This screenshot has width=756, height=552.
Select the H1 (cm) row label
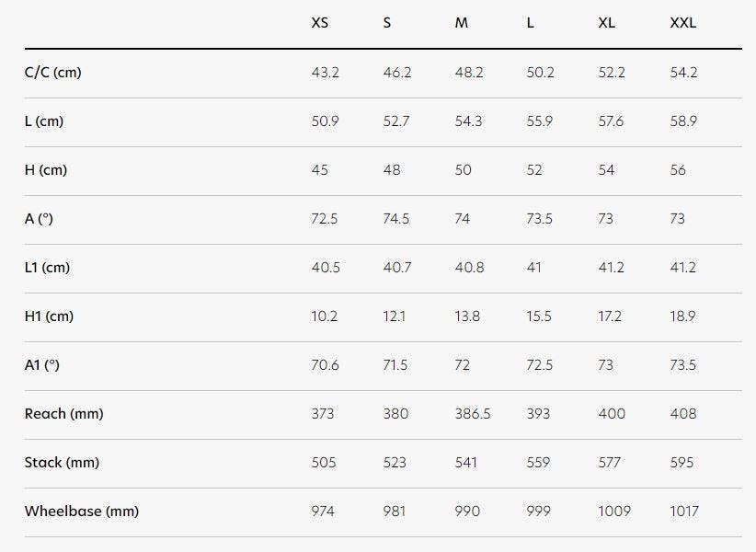pos(50,316)
